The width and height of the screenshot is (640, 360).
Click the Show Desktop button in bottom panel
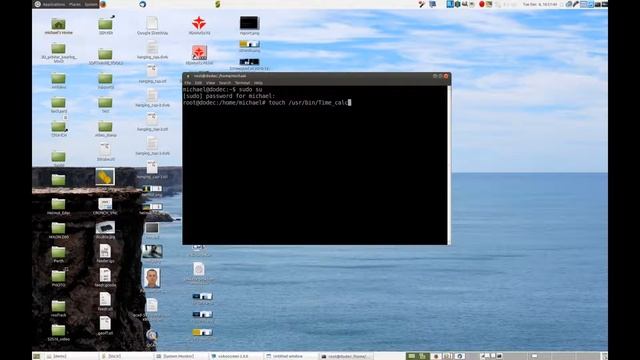coord(37,356)
